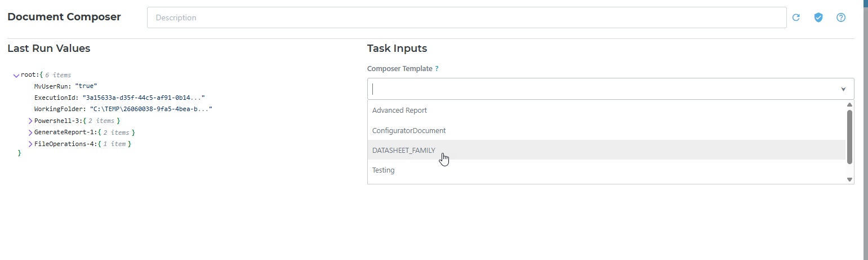This screenshot has width=868, height=260.
Task: Click the dropdown list scroll up arrow
Action: [849, 104]
